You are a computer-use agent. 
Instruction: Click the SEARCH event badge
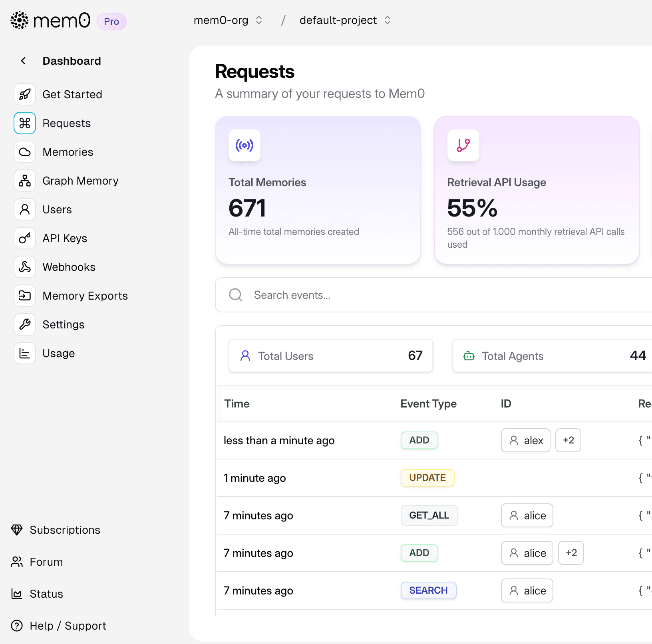[x=429, y=590]
